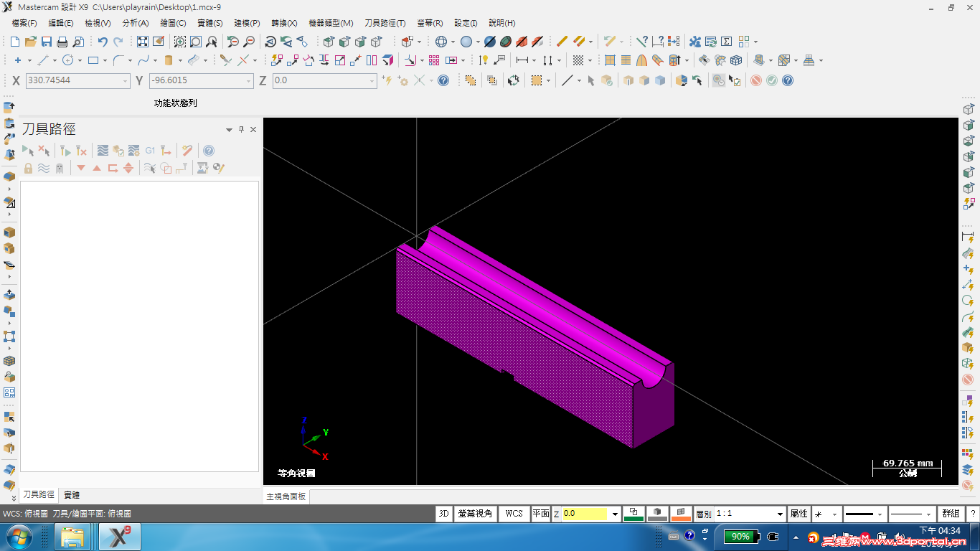This screenshot has height=551, width=980.
Task: Open the 分析(A) menu
Action: [x=136, y=23]
